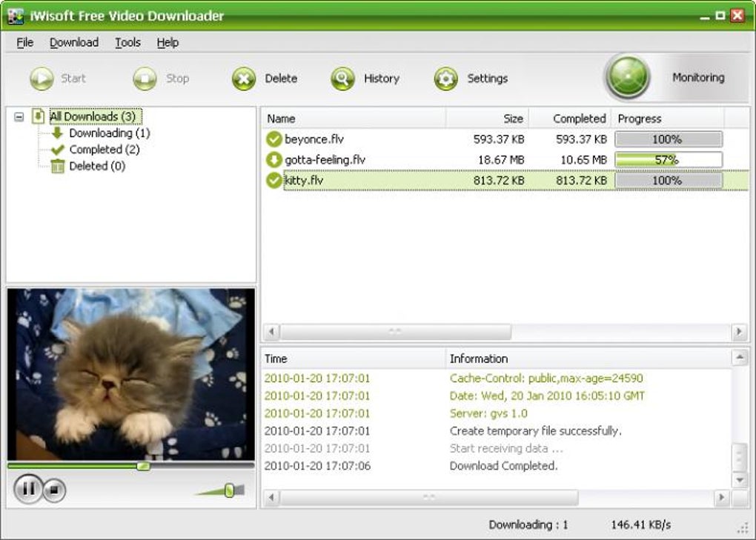Click the log panel scroll-up arrow
The width and height of the screenshot is (756, 540).
click(x=740, y=358)
